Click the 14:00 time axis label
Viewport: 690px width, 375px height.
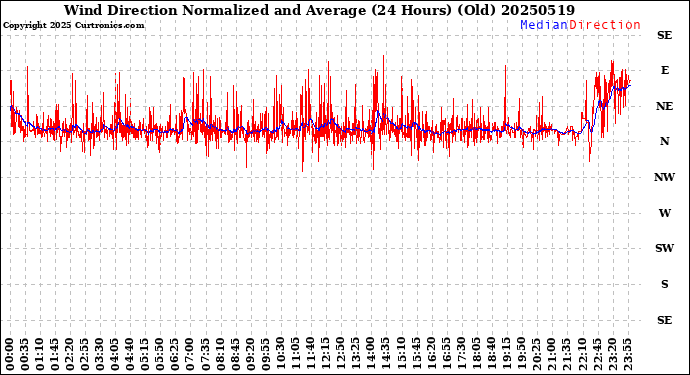(371, 355)
